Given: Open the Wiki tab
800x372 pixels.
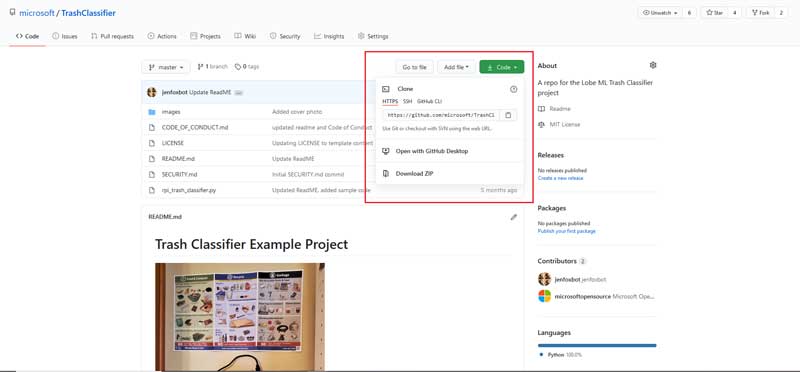Looking at the screenshot, I should coord(245,36).
